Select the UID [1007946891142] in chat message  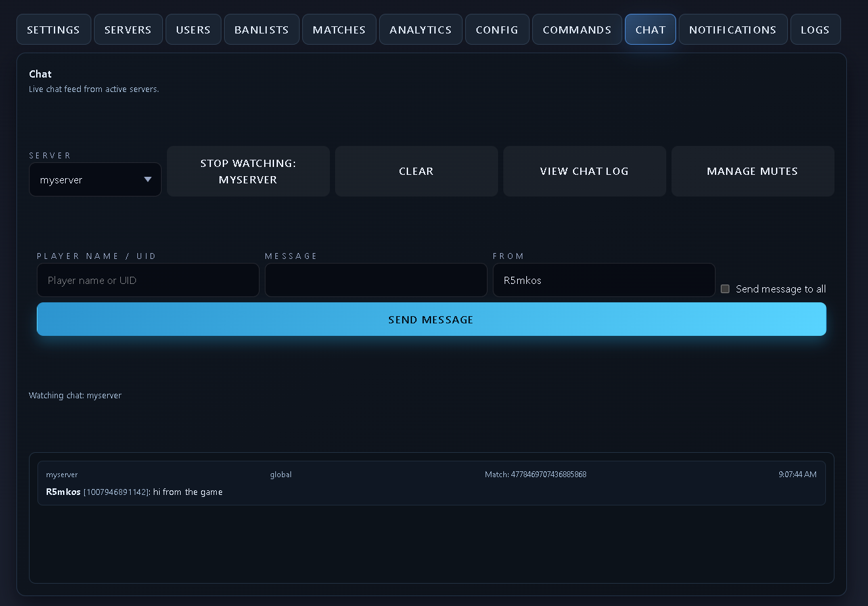click(x=116, y=492)
